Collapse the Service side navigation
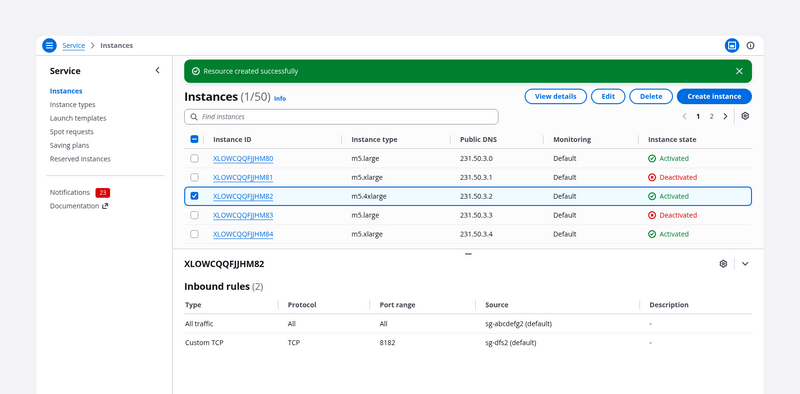Image resolution: width=800 pixels, height=394 pixels. click(x=157, y=70)
